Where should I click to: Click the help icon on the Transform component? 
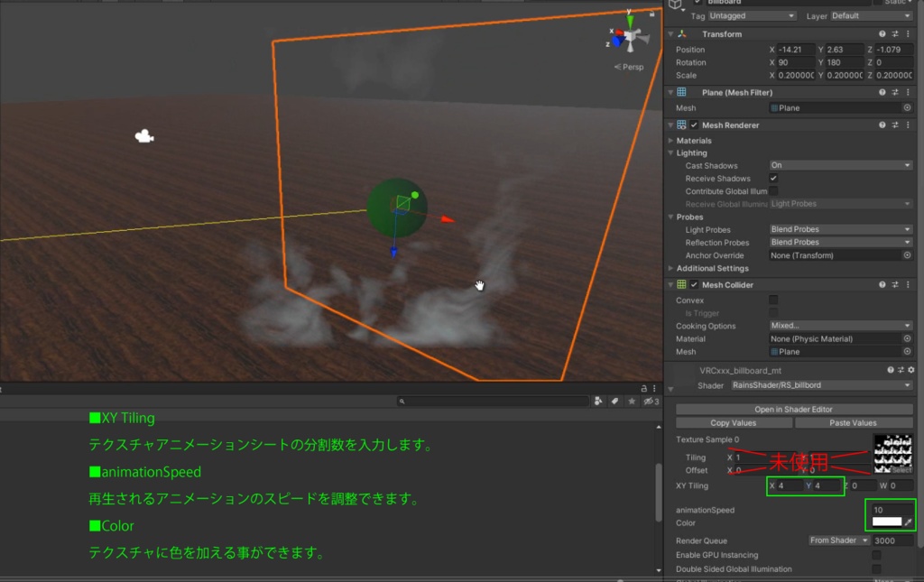point(883,33)
